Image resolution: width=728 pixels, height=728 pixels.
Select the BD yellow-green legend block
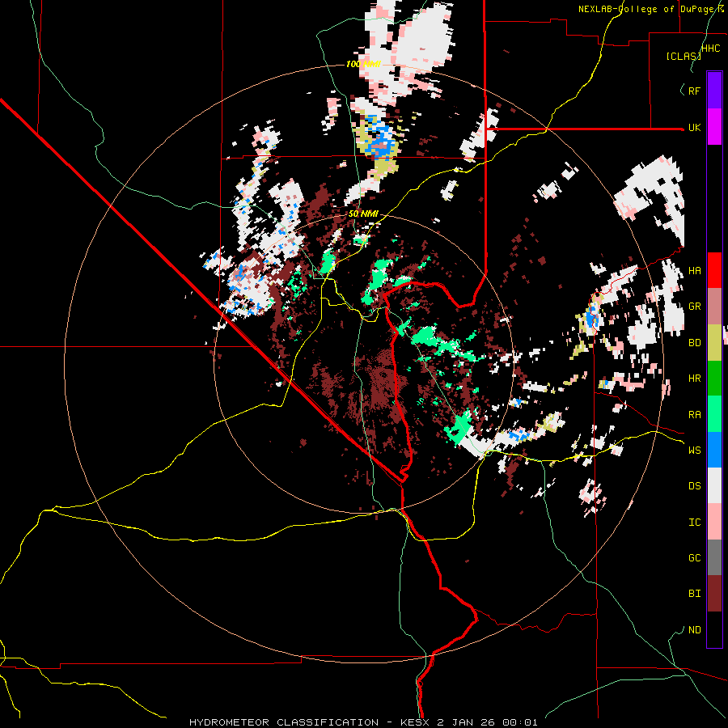(714, 343)
